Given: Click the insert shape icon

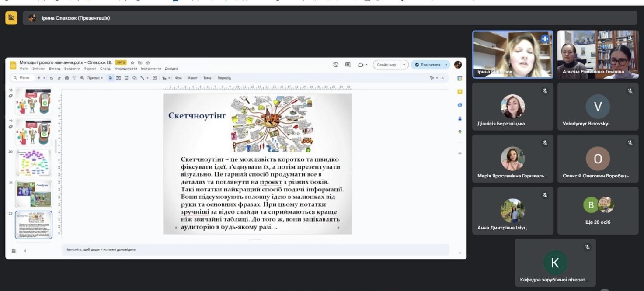Looking at the screenshot, I should pos(135,78).
